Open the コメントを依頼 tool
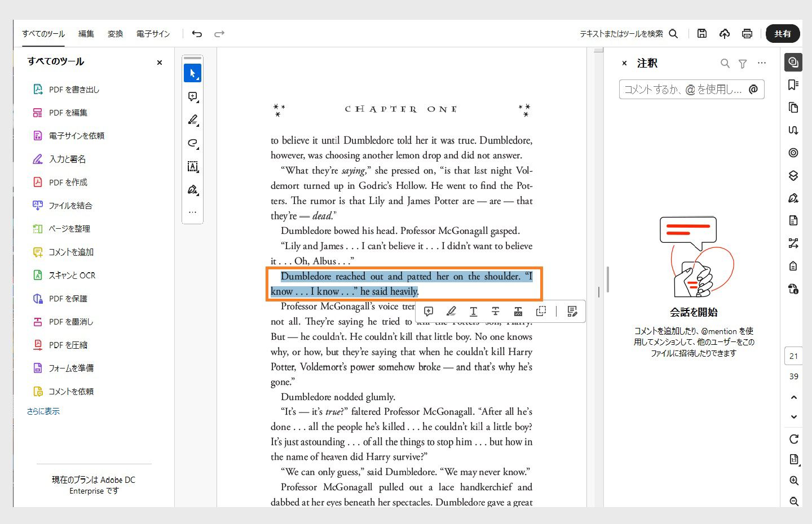The image size is (812, 524). click(63, 392)
